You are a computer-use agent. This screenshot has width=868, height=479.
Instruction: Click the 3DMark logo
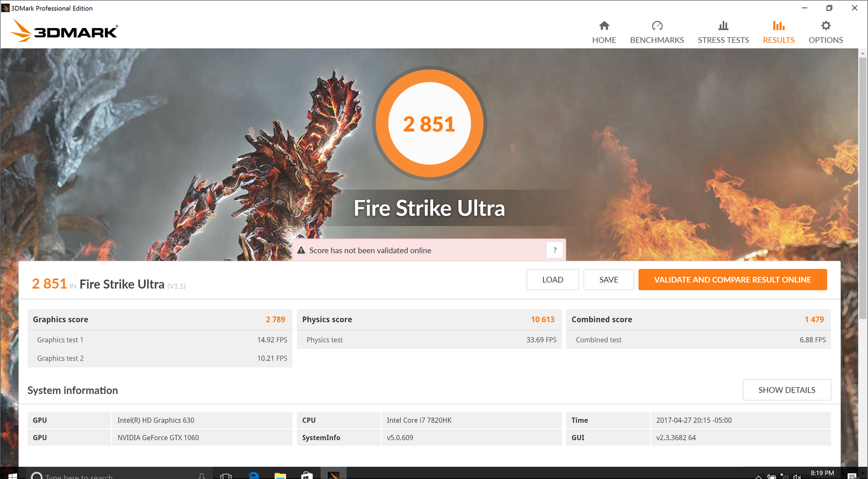point(65,31)
